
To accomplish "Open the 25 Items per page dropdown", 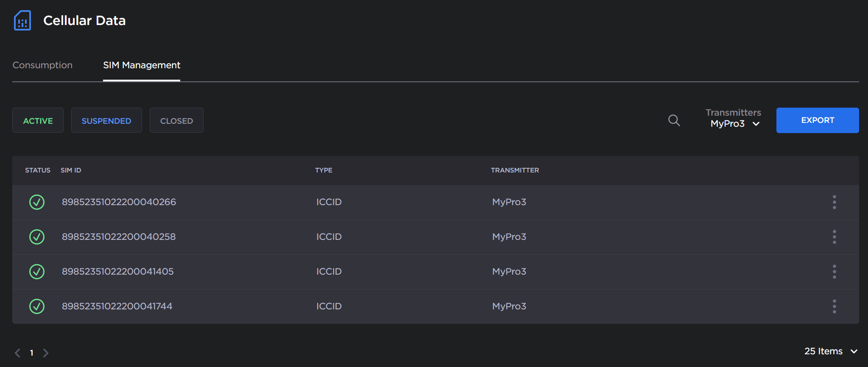I will tap(831, 351).
